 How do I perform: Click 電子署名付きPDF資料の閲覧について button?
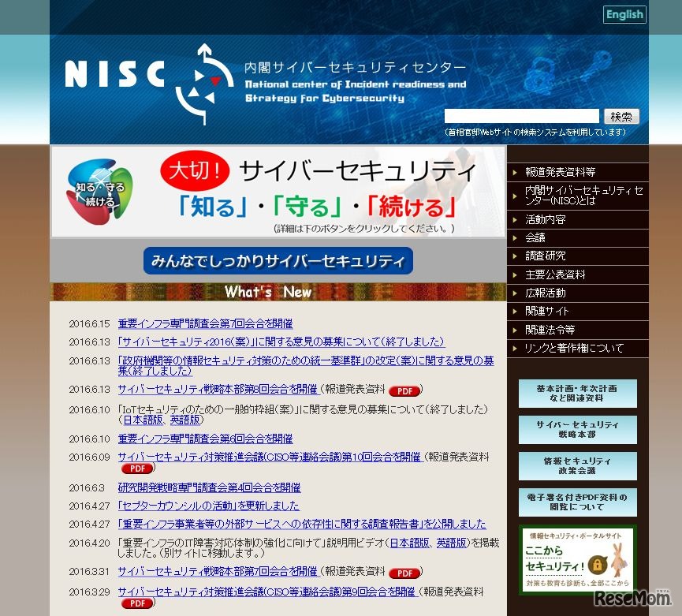(x=577, y=502)
